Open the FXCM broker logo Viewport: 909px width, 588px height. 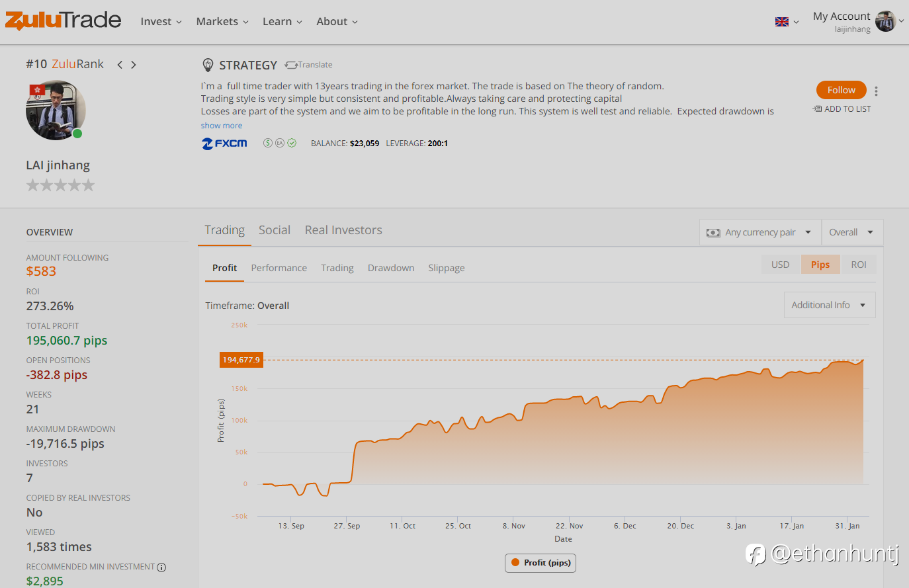pos(224,144)
